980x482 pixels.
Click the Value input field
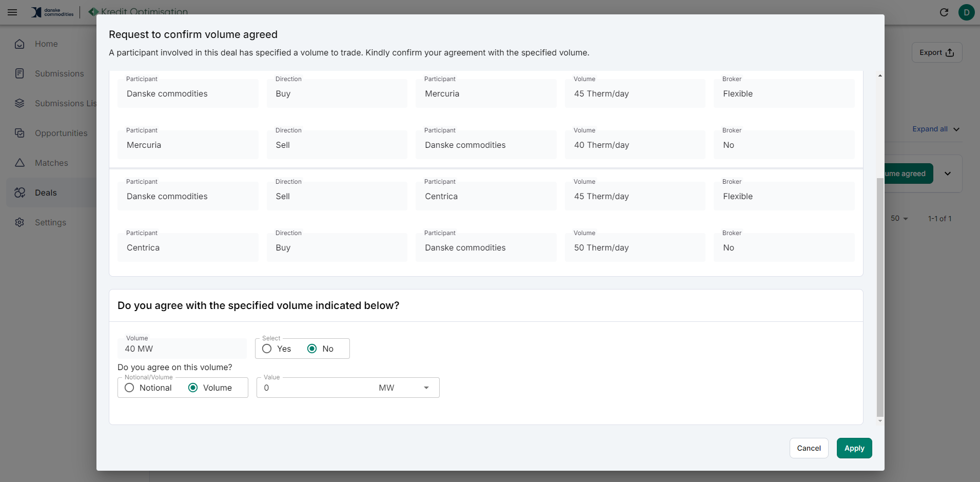(x=316, y=388)
